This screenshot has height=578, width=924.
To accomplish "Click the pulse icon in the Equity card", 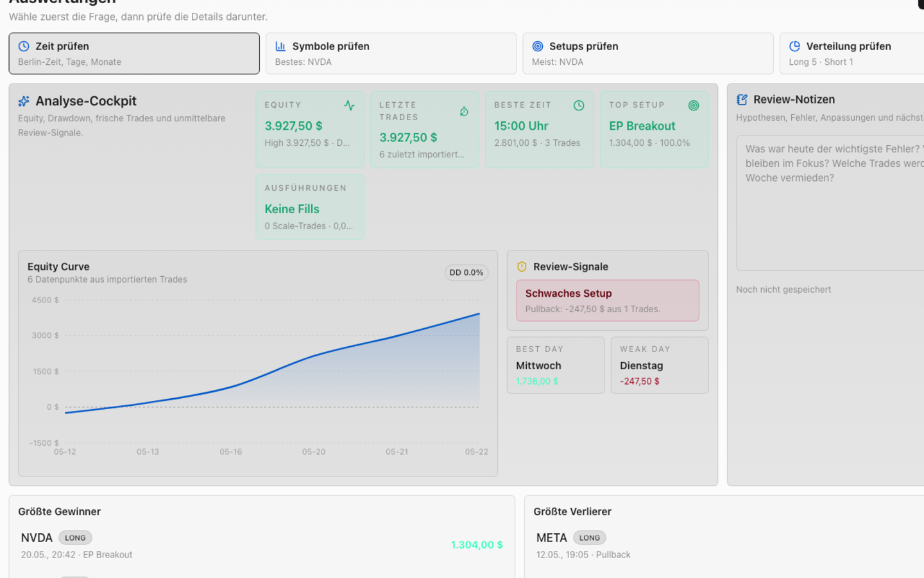I will point(349,105).
